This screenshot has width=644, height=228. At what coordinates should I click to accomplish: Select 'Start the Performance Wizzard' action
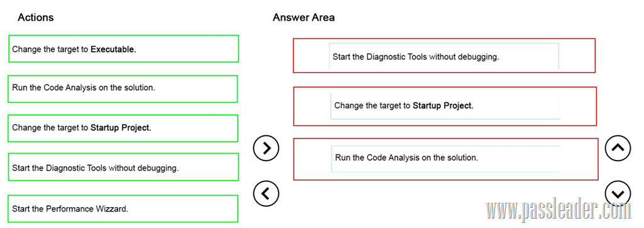(x=123, y=208)
